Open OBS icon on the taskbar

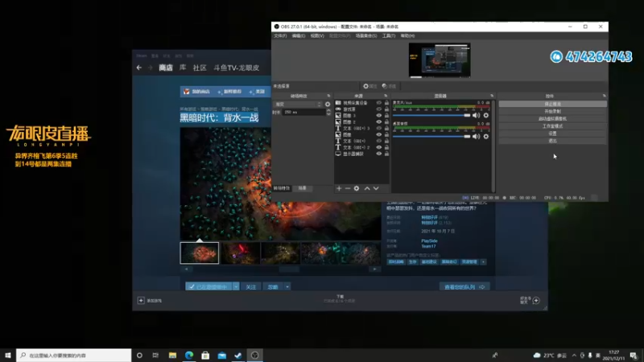click(254, 355)
